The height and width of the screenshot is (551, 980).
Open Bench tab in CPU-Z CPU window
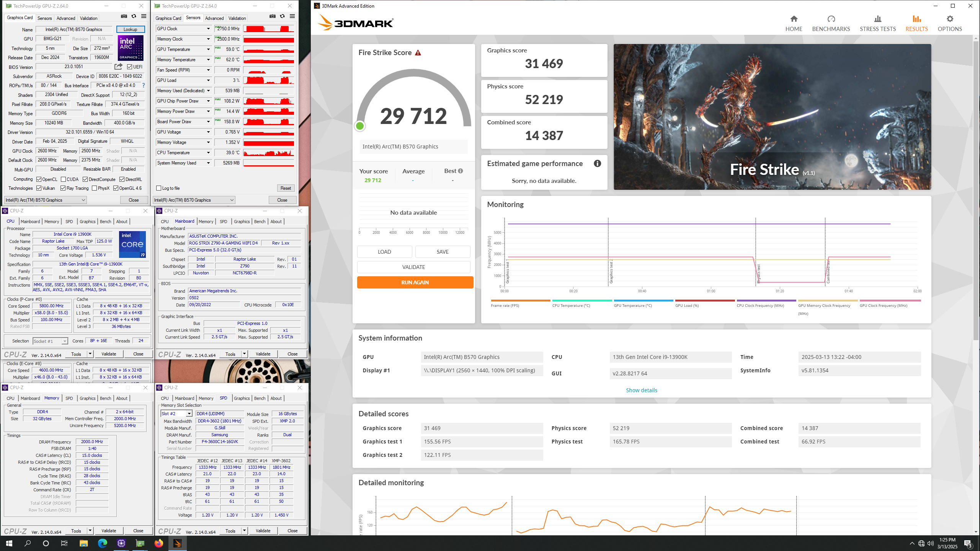(x=105, y=222)
